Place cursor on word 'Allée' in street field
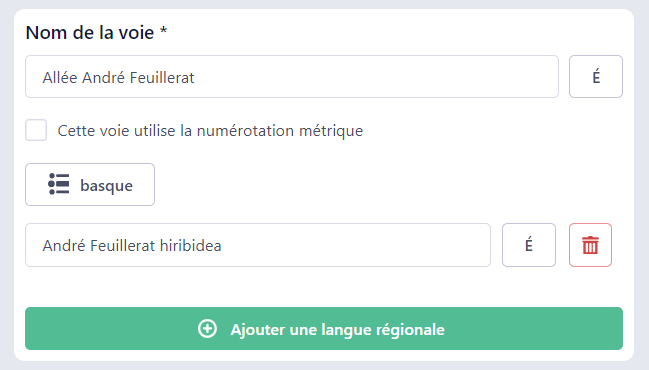Image resolution: width=649 pixels, height=370 pixels. 60,77
